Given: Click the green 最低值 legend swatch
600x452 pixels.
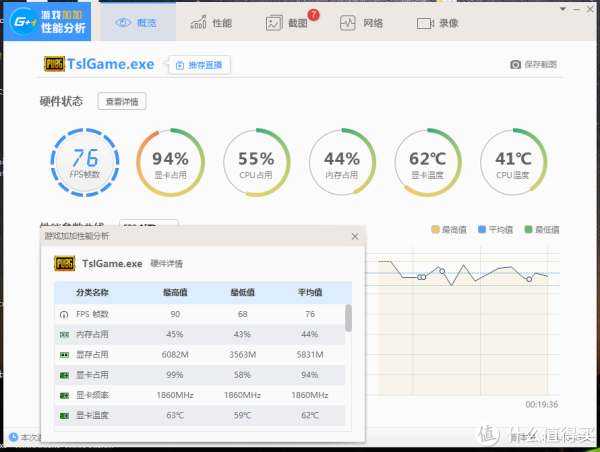Looking at the screenshot, I should click(x=528, y=229).
